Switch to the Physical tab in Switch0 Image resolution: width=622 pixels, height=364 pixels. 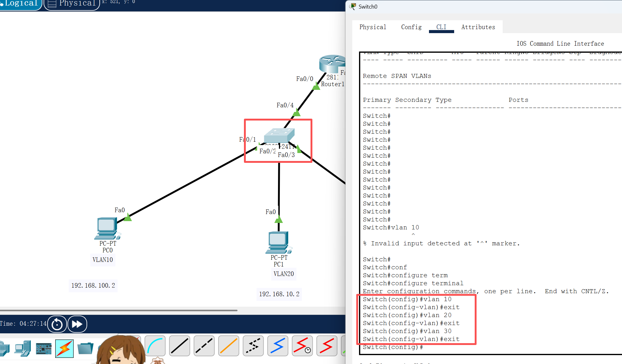373,27
